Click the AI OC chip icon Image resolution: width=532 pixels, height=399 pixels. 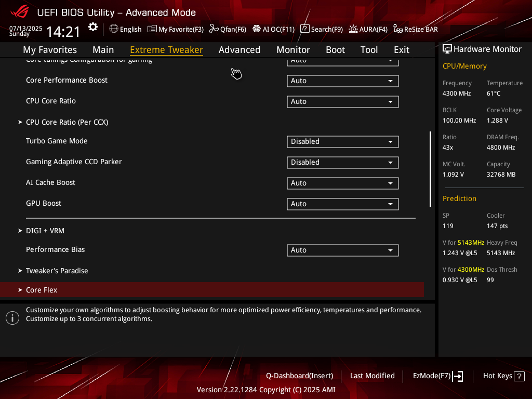(x=257, y=29)
